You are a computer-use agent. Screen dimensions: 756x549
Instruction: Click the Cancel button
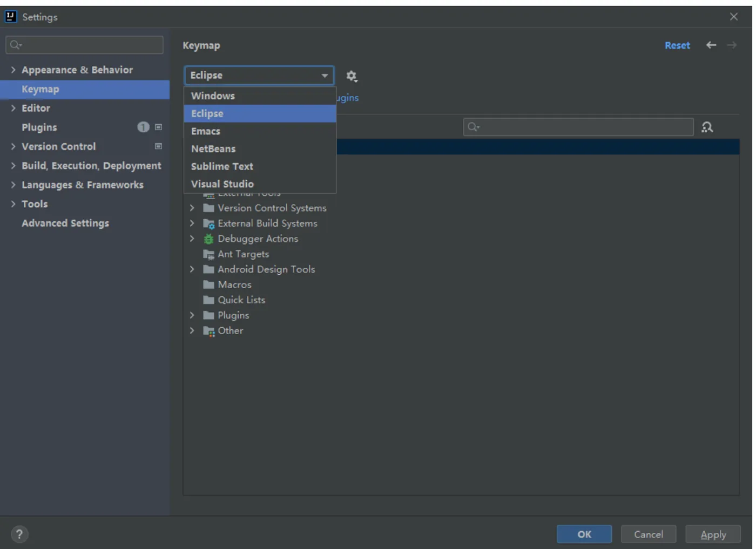coord(649,534)
